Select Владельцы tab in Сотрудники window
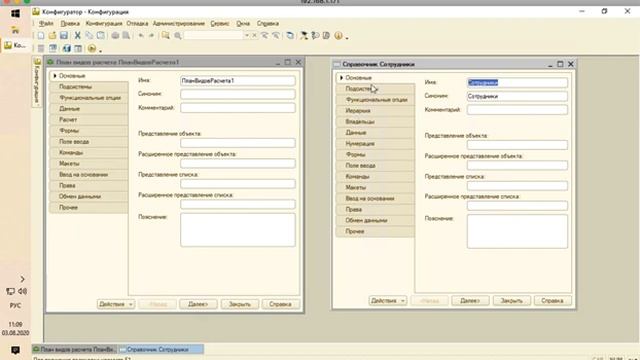The height and width of the screenshot is (360, 640). coord(375,122)
